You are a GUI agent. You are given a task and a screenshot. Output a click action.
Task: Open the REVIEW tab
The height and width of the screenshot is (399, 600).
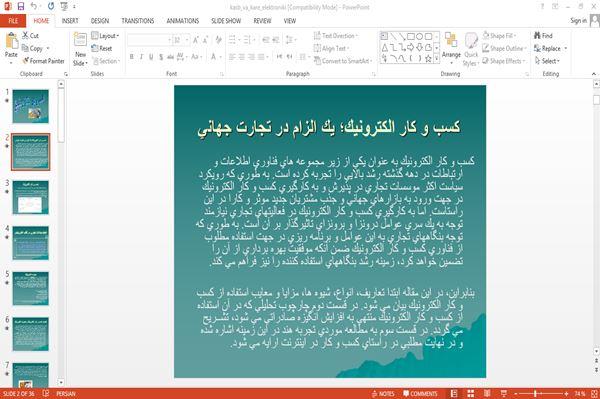[262, 21]
